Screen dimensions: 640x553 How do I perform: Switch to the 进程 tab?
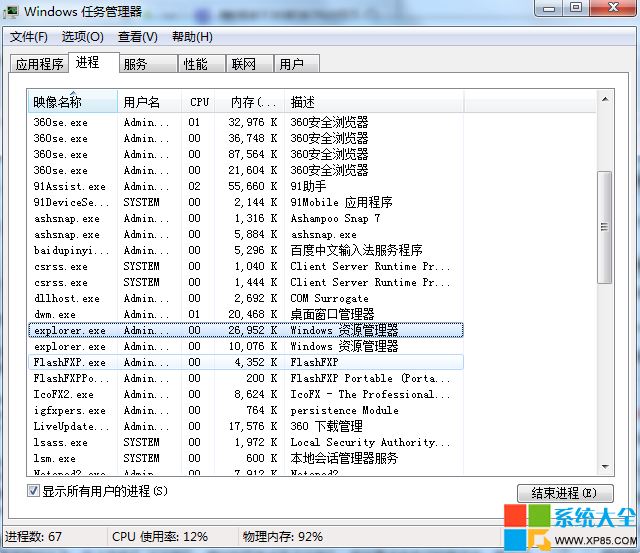point(93,62)
